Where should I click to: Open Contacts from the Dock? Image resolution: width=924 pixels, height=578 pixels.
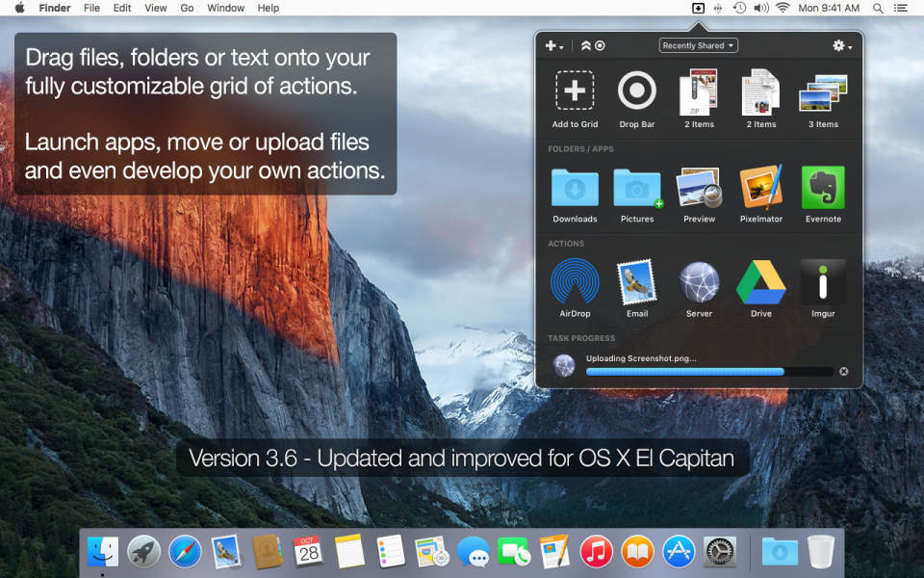[x=267, y=551]
